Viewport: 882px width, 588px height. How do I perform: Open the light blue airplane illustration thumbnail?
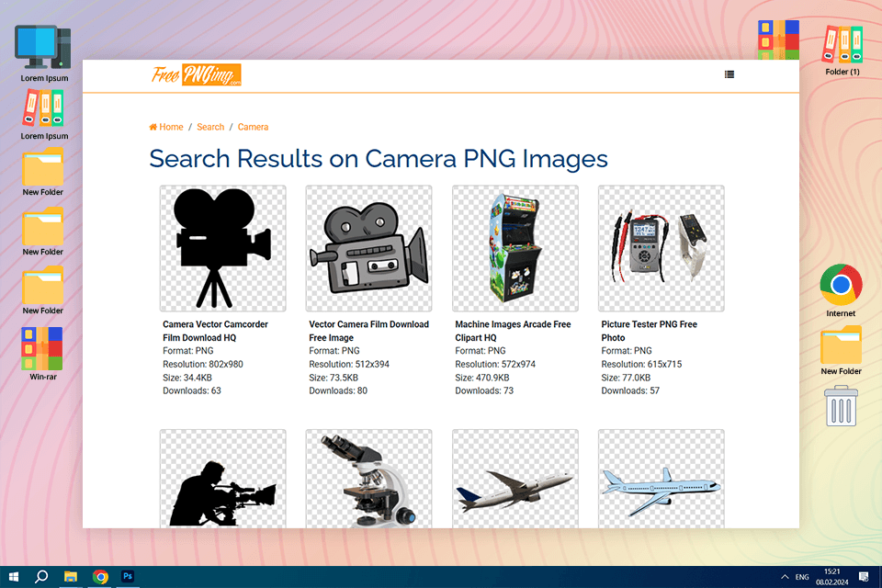661,479
